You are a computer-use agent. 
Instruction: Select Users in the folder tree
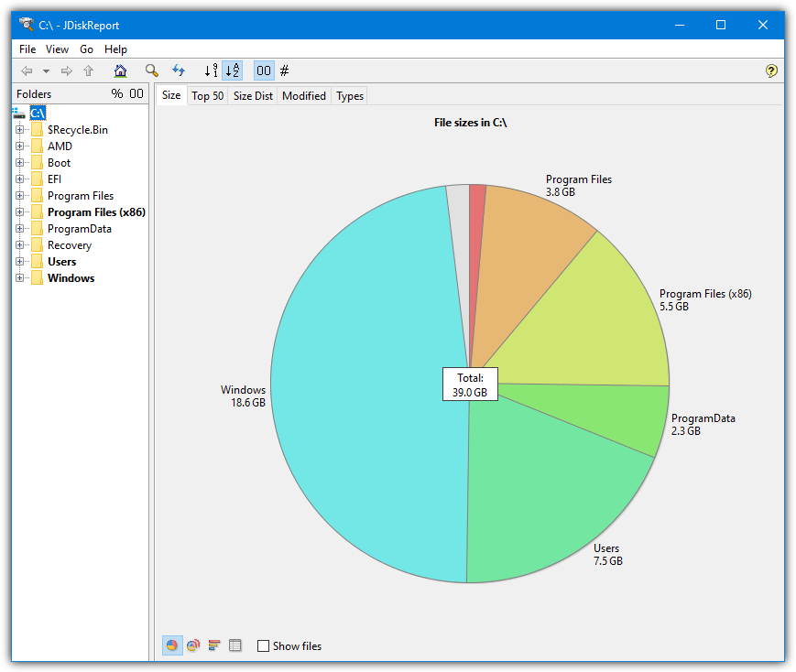pos(62,262)
